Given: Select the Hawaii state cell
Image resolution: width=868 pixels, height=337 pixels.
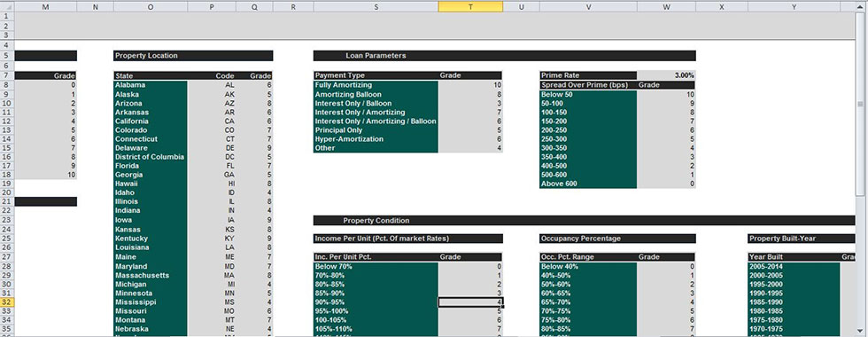Looking at the screenshot, I should tap(151, 184).
